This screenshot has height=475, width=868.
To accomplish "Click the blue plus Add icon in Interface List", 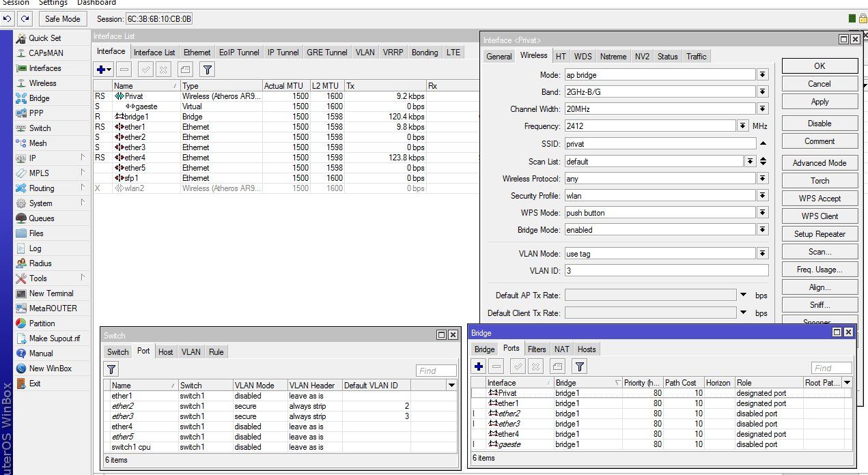I will [104, 69].
